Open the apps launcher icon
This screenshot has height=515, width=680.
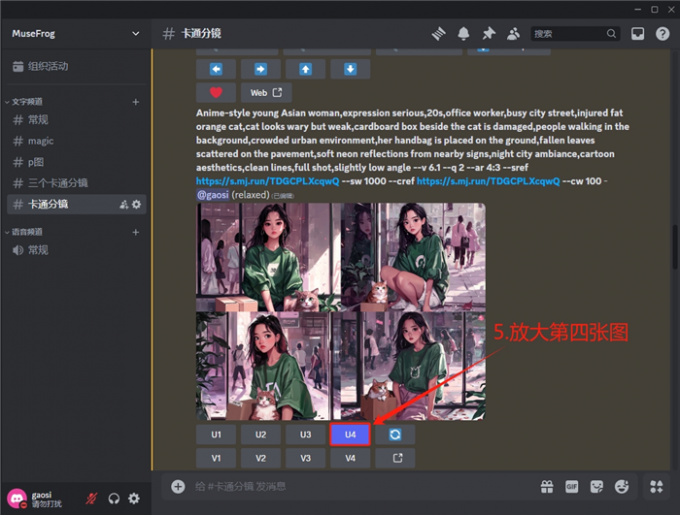tap(656, 486)
